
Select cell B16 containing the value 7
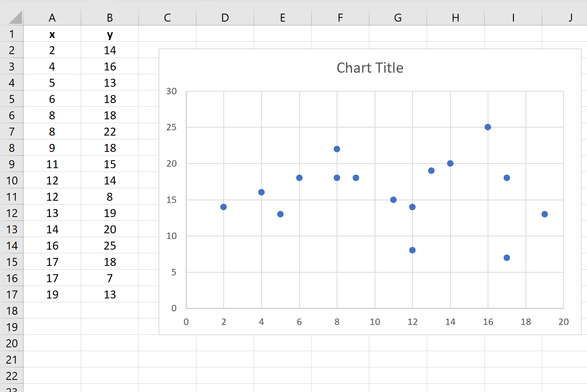point(110,278)
